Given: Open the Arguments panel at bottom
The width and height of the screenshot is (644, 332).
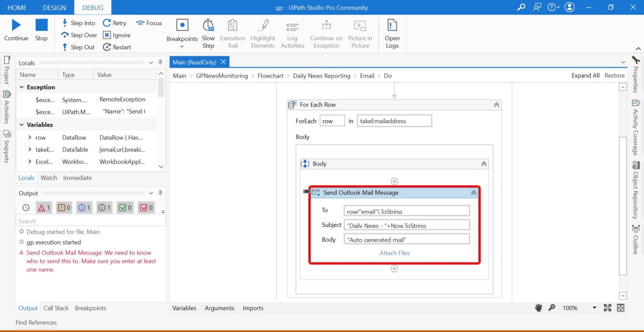Looking at the screenshot, I should [219, 308].
